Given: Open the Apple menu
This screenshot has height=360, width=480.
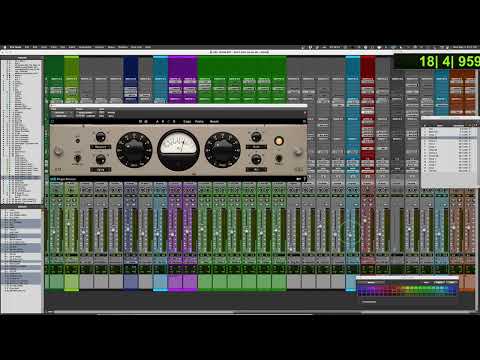Looking at the screenshot, I should tap(5, 47).
